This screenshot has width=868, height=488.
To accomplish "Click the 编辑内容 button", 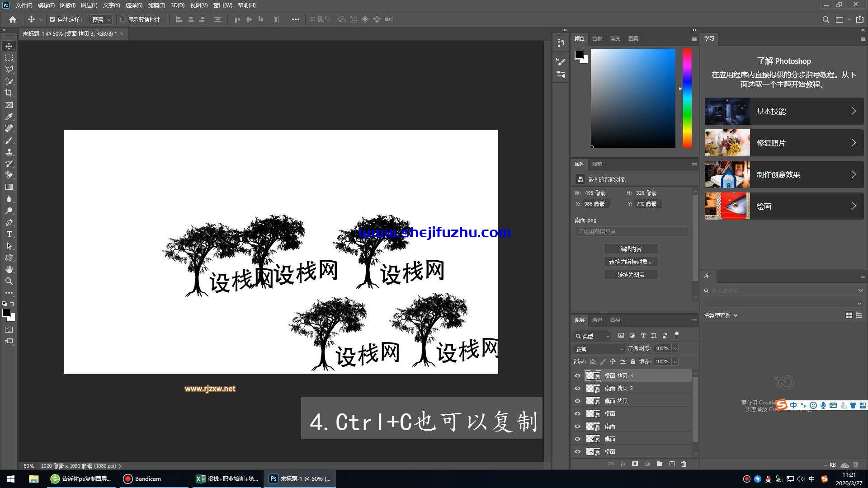I will click(631, 249).
